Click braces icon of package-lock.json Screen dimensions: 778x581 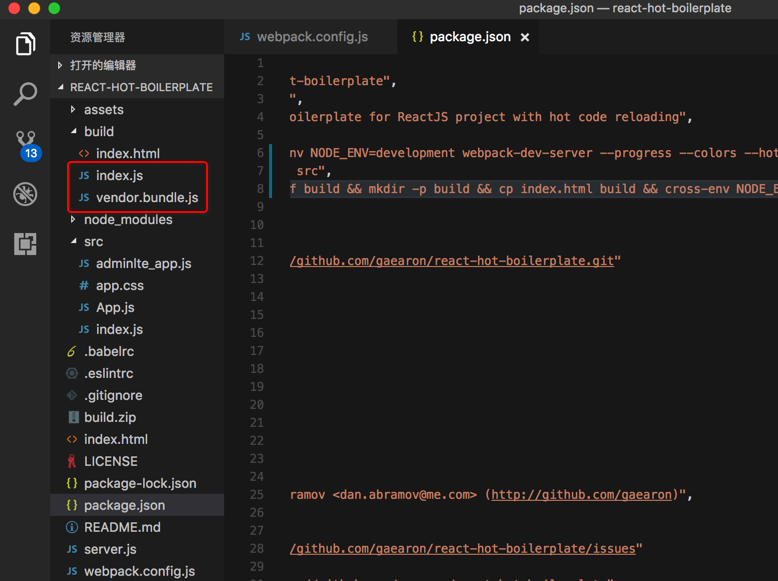pos(72,483)
